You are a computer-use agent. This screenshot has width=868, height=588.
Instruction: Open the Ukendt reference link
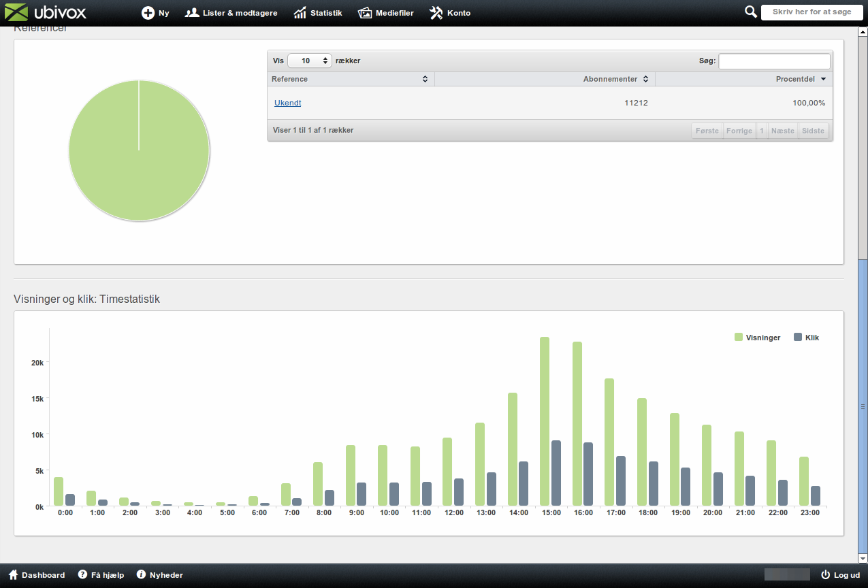click(287, 103)
